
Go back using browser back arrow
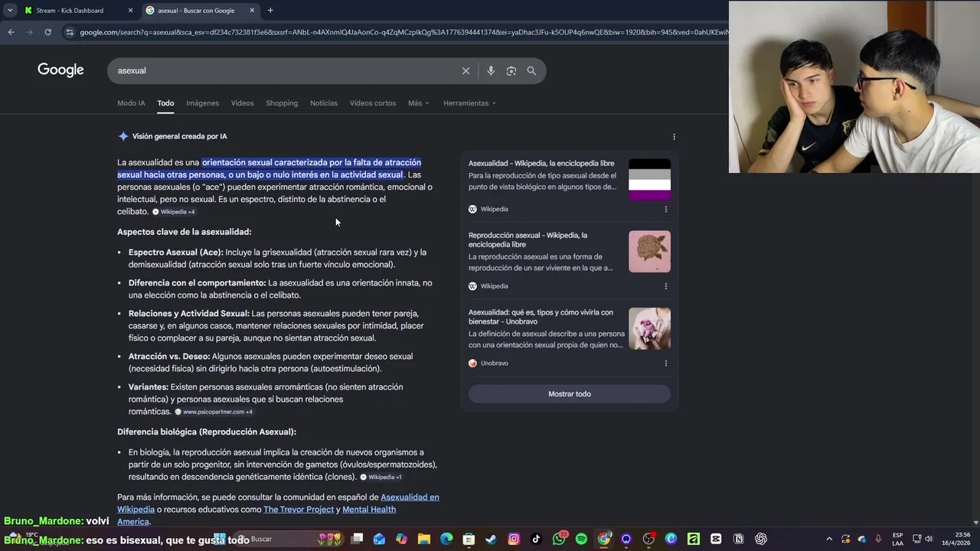[11, 32]
